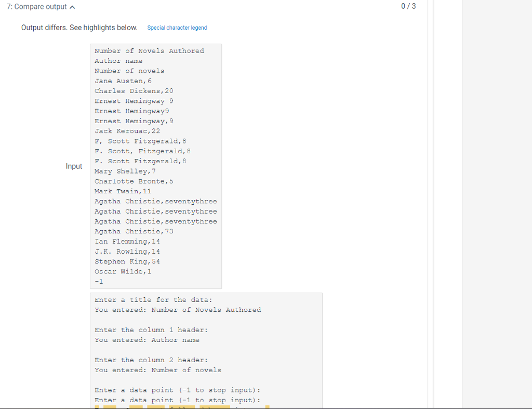
Task: Click the "Jane Austen,6" input line
Action: click(x=123, y=81)
